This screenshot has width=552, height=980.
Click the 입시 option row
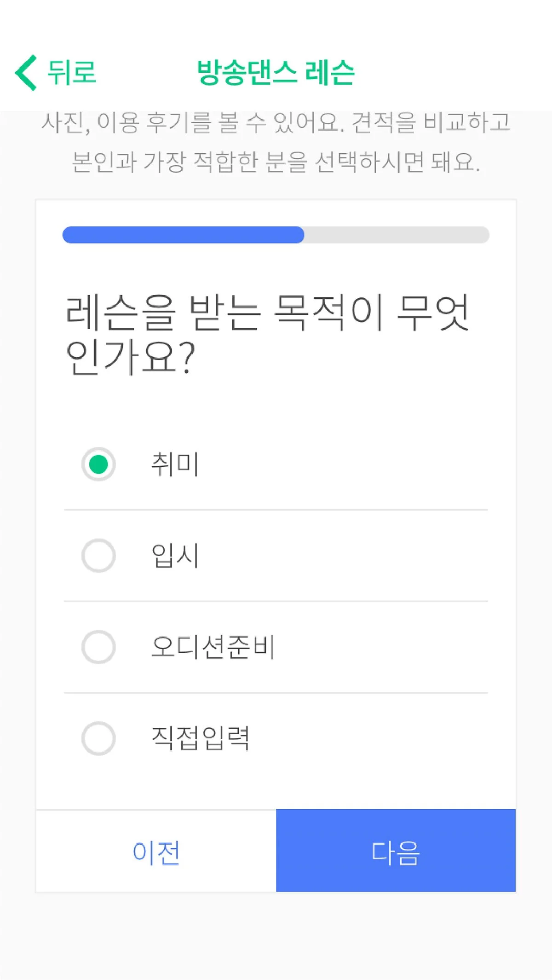tap(276, 556)
